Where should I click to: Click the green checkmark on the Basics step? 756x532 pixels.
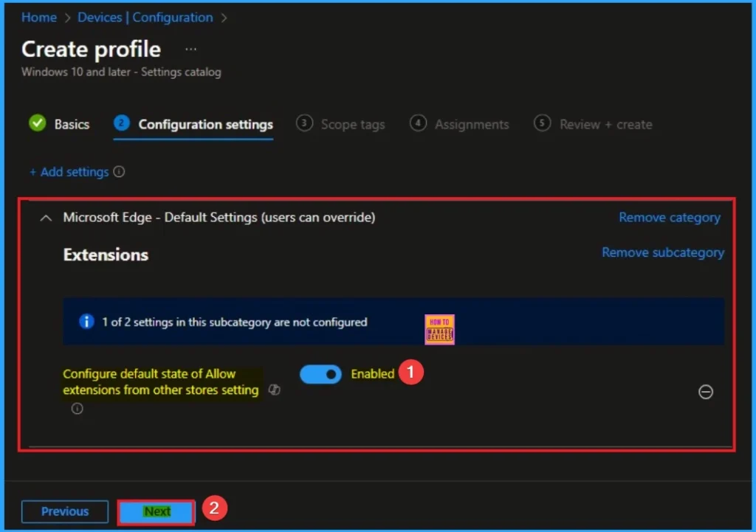pyautogui.click(x=37, y=123)
